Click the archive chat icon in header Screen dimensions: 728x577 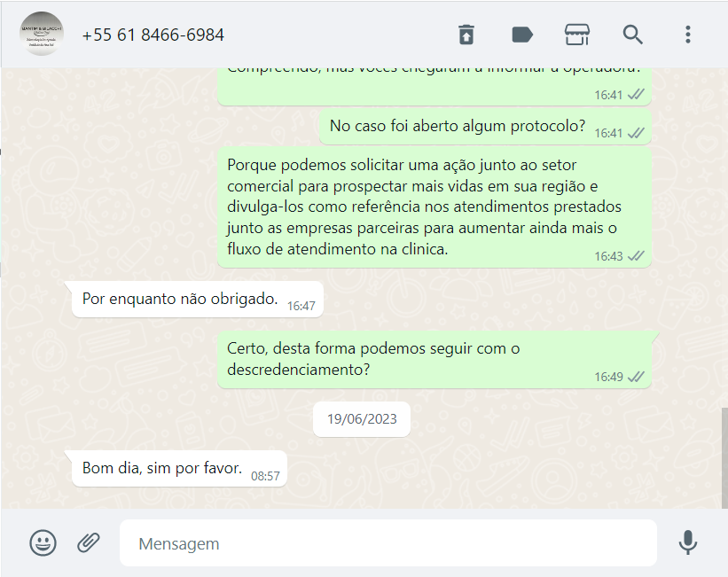(x=466, y=35)
